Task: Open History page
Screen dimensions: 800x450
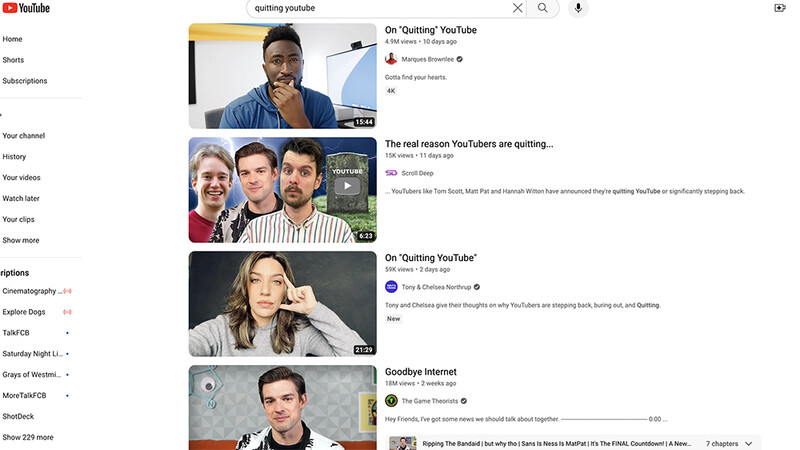Action: tap(14, 156)
